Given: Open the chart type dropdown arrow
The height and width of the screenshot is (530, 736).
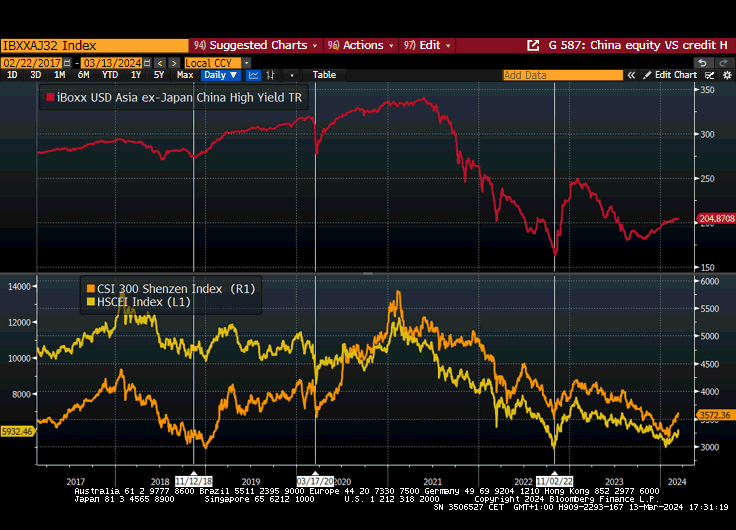Looking at the screenshot, I should click(x=292, y=75).
